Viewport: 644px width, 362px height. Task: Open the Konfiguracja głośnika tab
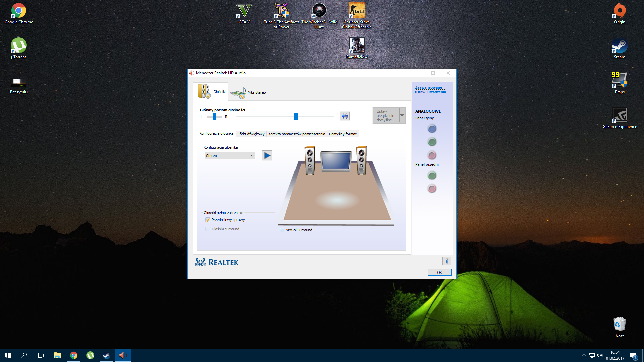click(216, 133)
